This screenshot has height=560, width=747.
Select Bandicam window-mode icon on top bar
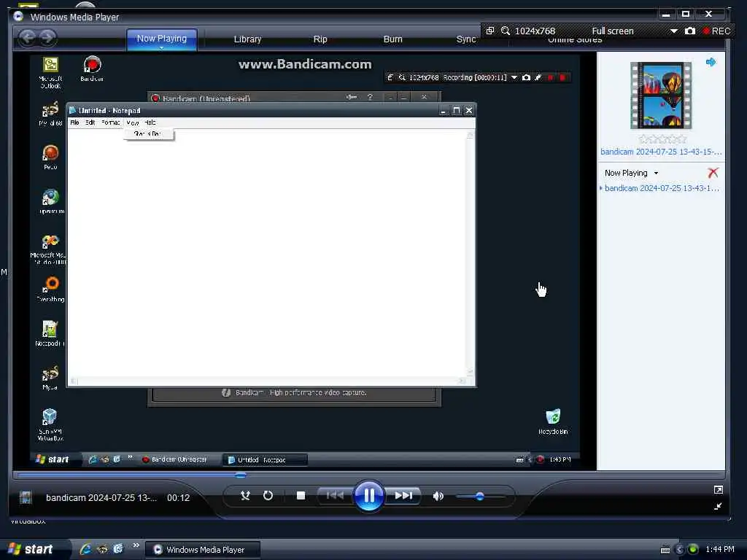point(489,31)
